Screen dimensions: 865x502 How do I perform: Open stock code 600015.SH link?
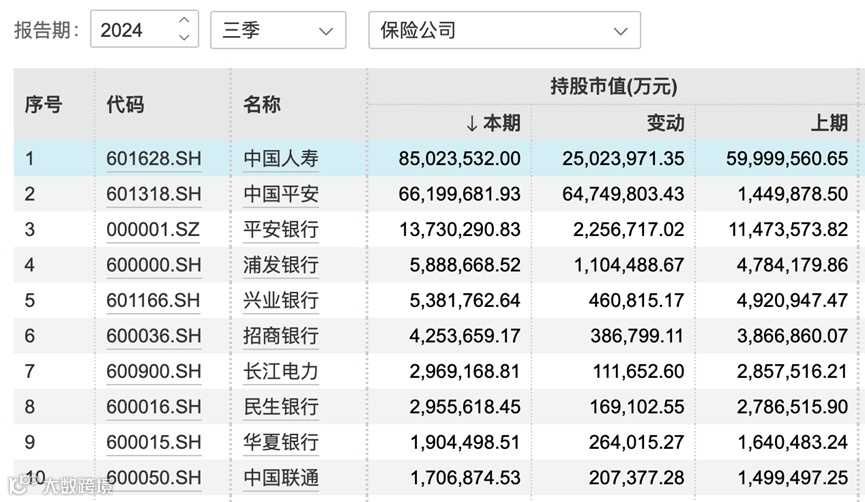tap(154, 442)
